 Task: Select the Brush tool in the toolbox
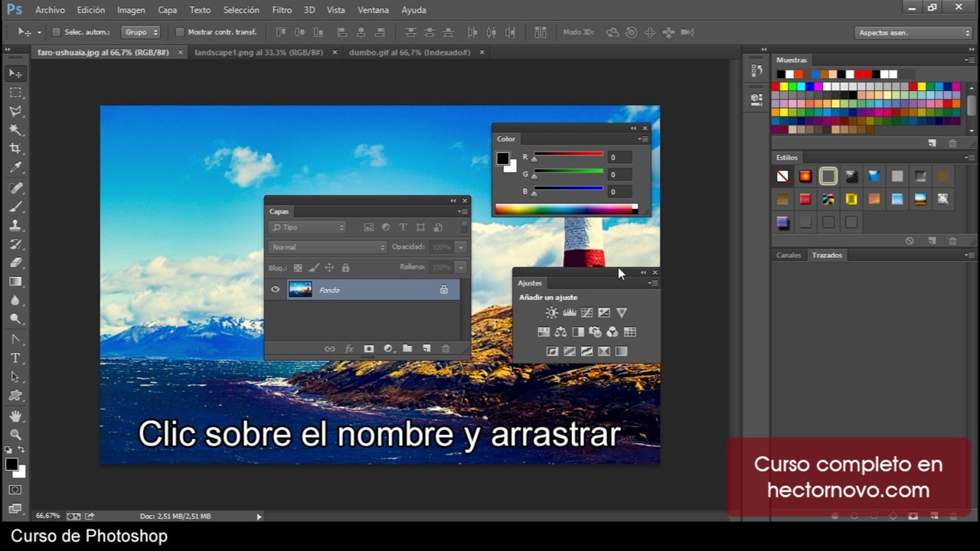tap(15, 207)
